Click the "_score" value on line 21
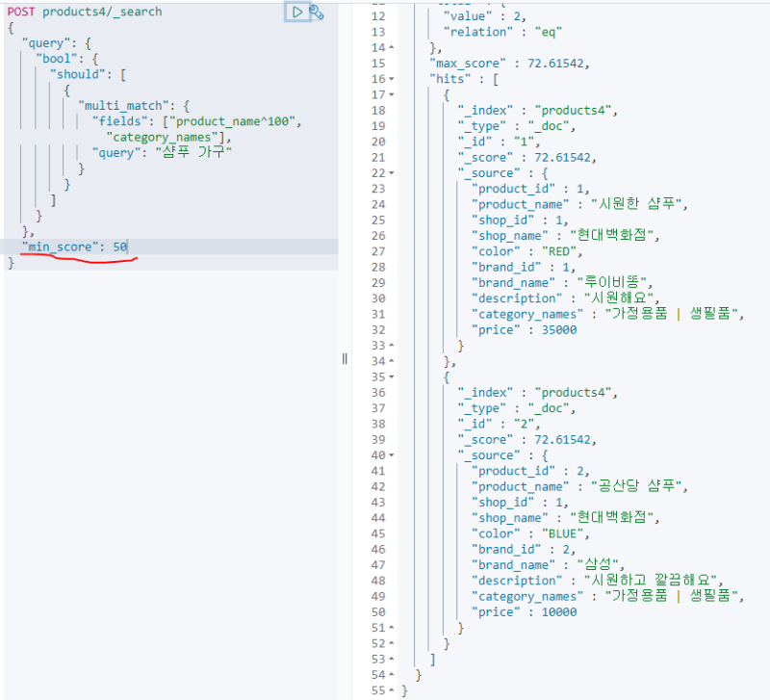770x700 pixels. (562, 158)
